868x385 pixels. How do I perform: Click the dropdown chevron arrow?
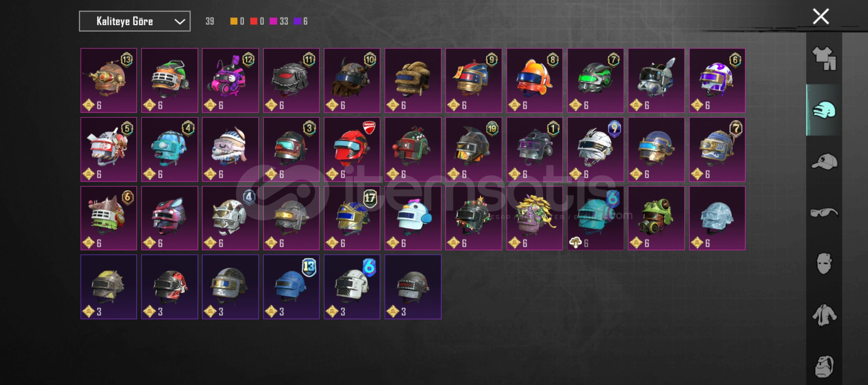(180, 22)
